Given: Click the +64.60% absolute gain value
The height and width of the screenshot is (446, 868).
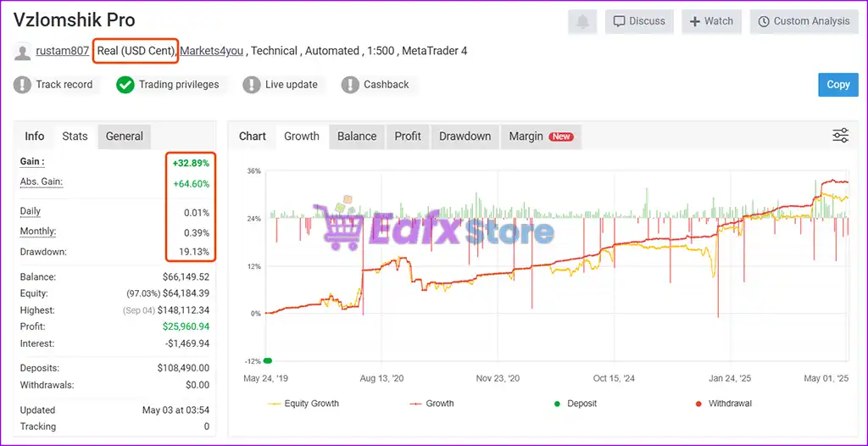Looking at the screenshot, I should [191, 183].
